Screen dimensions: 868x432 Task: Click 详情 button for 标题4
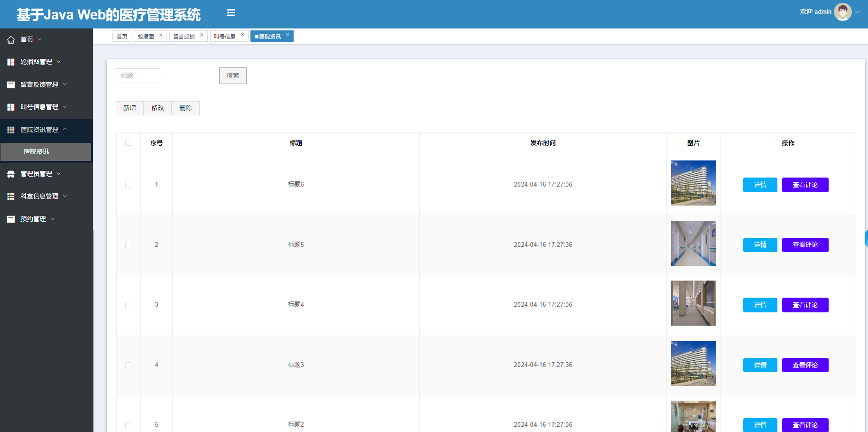tap(760, 305)
